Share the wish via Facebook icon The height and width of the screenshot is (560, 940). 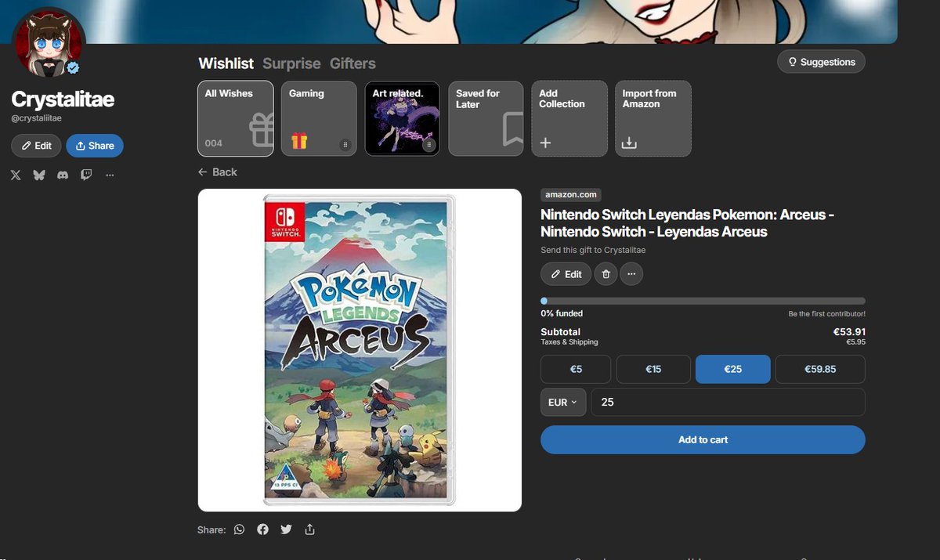pyautogui.click(x=262, y=529)
